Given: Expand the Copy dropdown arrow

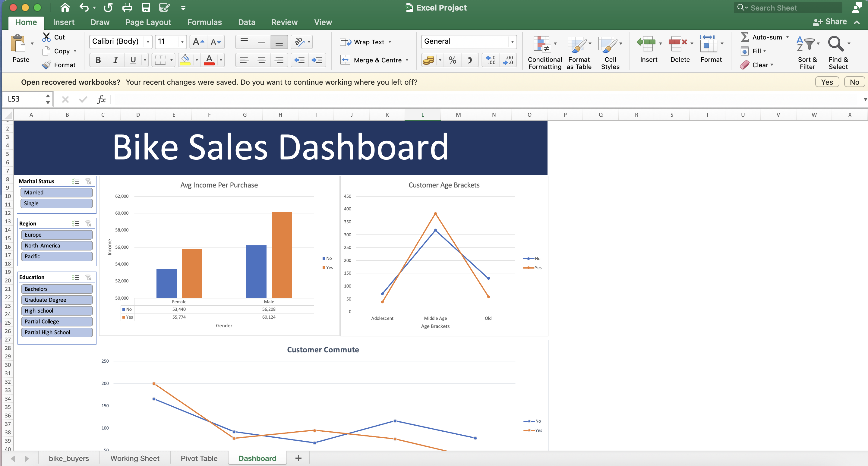Looking at the screenshot, I should (75, 51).
